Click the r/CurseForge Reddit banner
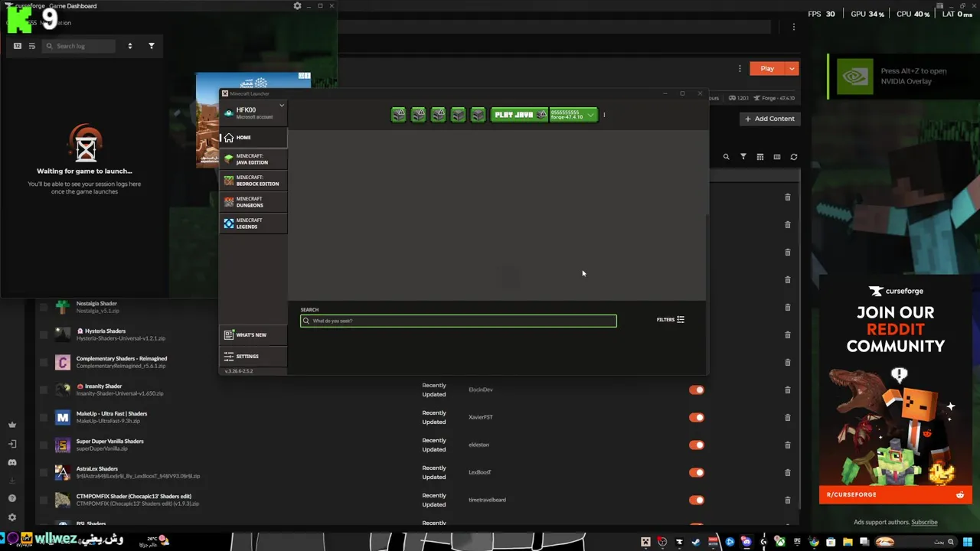Image resolution: width=980 pixels, height=551 pixels. pos(896,495)
